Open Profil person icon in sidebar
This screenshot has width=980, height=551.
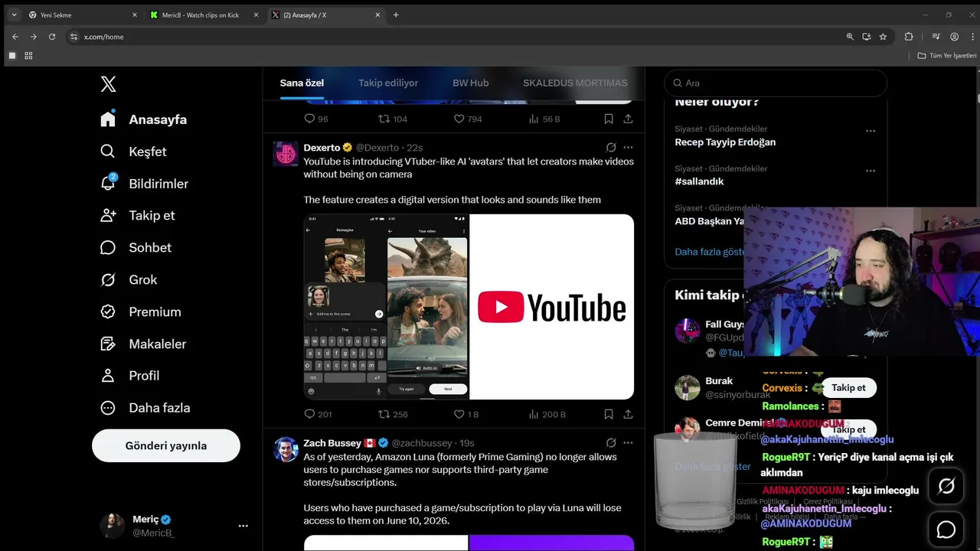[108, 376]
